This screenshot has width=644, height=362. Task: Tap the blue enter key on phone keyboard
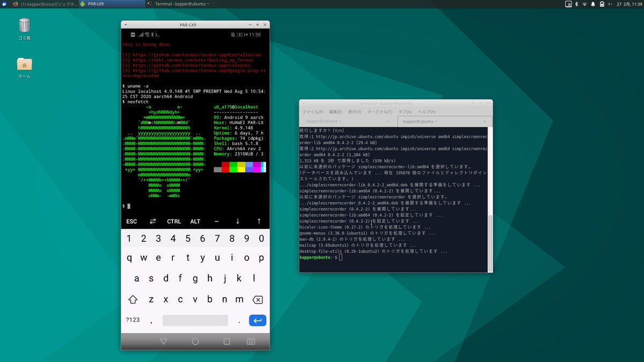258,320
